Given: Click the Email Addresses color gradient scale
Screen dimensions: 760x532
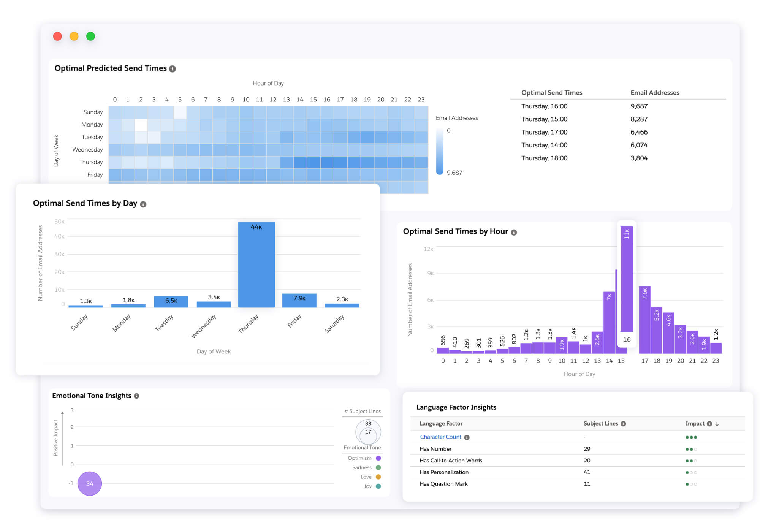Looking at the screenshot, I should click(440, 151).
